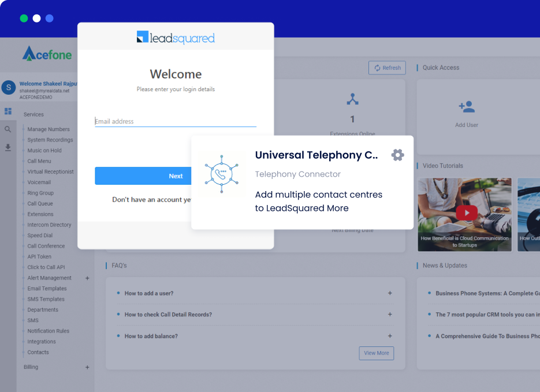
Task: Open Ring Group page
Action: point(40,193)
